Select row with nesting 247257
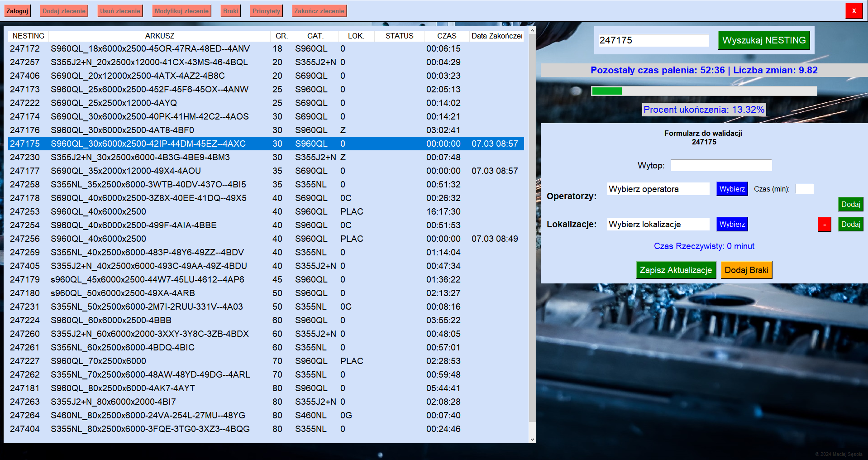This screenshot has height=460, width=868. 266,62
